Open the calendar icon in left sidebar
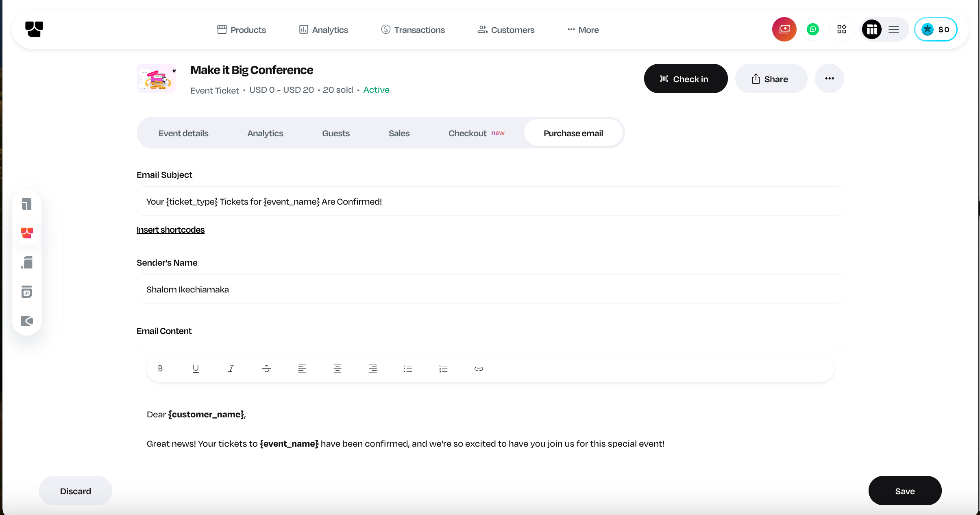This screenshot has height=515, width=980. pyautogui.click(x=27, y=292)
